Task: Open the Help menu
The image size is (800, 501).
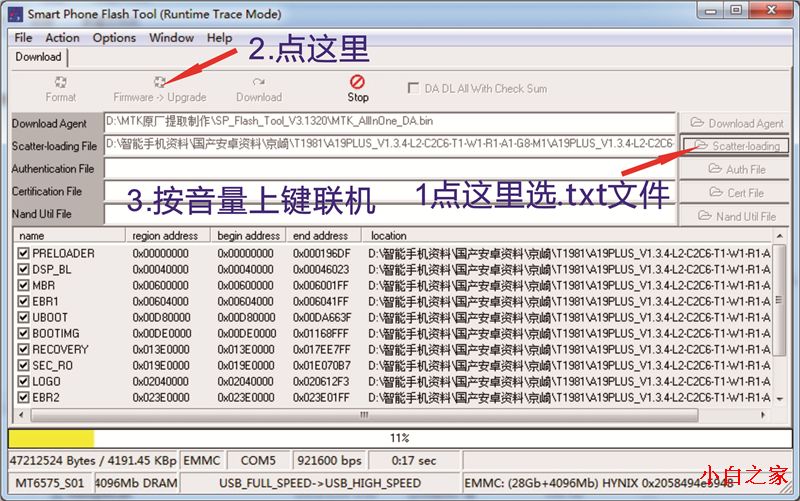Action: click(x=219, y=38)
